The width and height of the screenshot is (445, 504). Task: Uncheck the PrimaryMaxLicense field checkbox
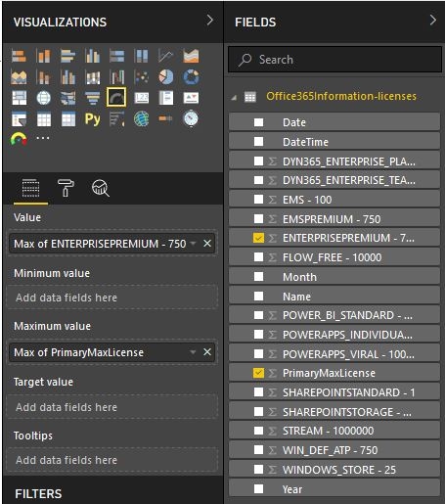click(258, 373)
